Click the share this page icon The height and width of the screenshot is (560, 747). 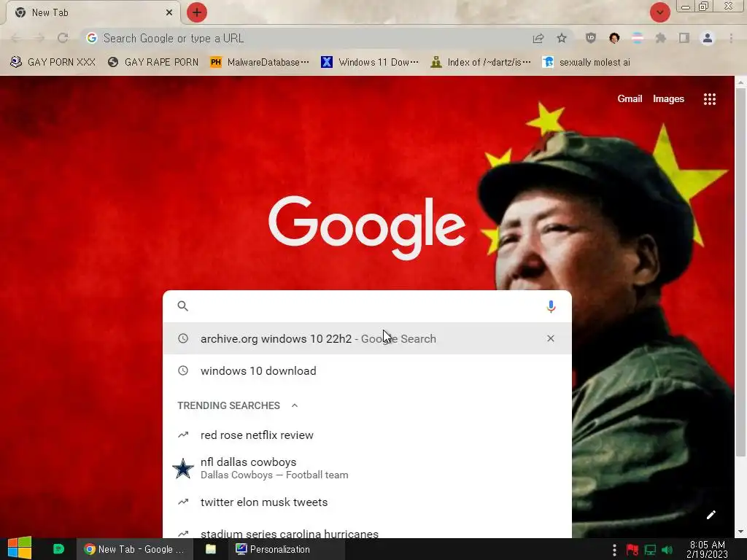click(x=538, y=38)
